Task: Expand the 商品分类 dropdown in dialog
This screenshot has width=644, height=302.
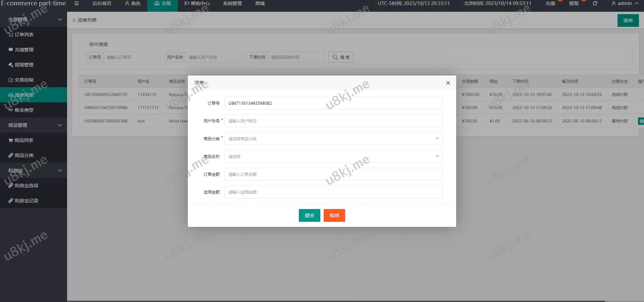Action: pyautogui.click(x=333, y=139)
